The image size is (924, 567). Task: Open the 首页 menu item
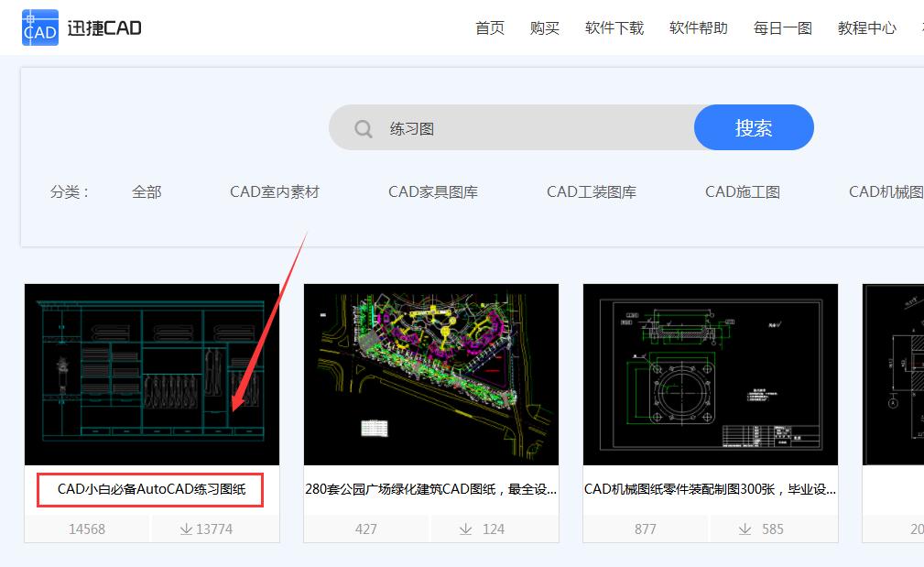[489, 27]
